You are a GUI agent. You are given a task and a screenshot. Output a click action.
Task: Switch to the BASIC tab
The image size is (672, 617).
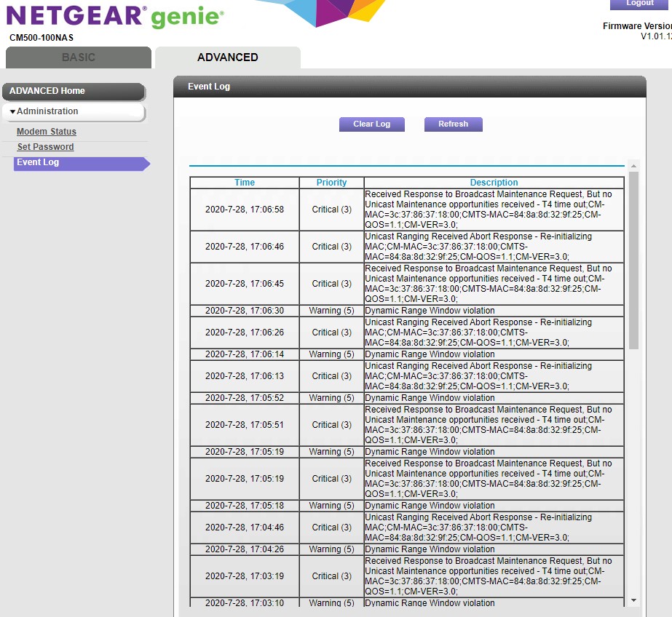point(78,57)
